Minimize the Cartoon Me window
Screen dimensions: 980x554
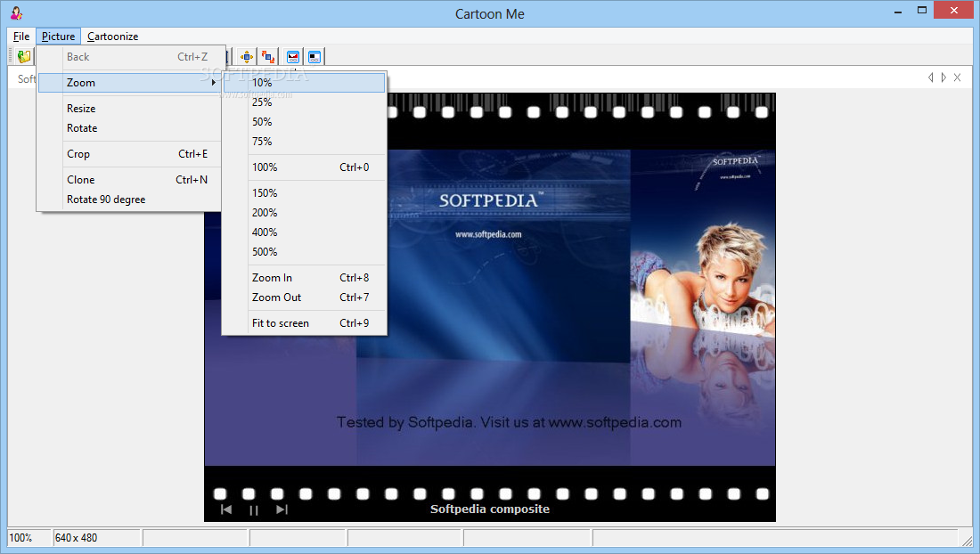click(x=898, y=12)
